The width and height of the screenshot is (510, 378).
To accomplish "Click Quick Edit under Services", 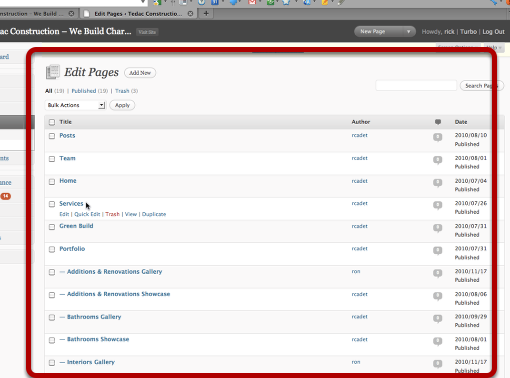I will coord(87,214).
